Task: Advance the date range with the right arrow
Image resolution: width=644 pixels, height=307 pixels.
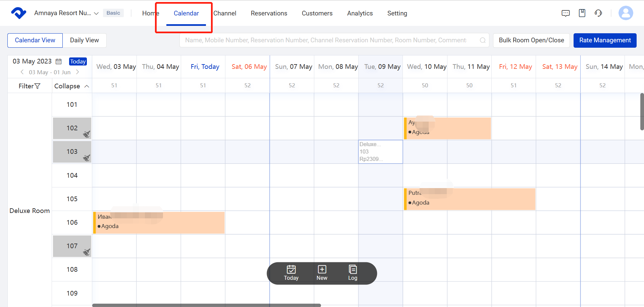Action: tap(77, 72)
